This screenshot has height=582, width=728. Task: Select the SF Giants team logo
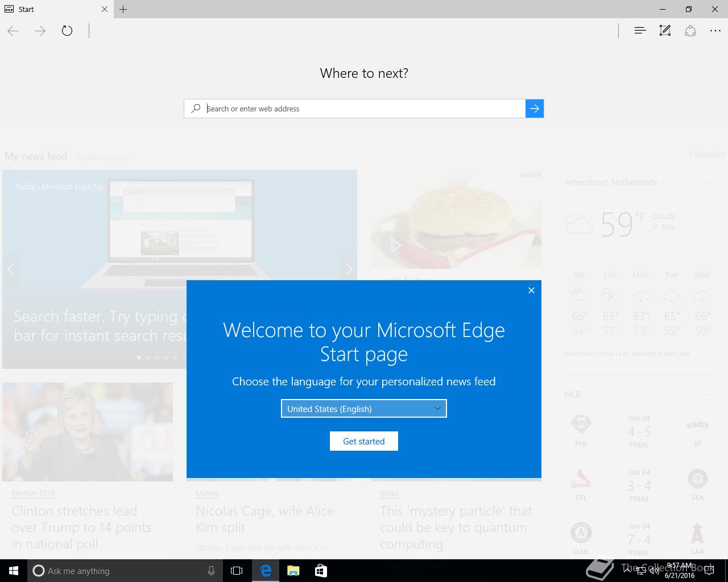697,425
